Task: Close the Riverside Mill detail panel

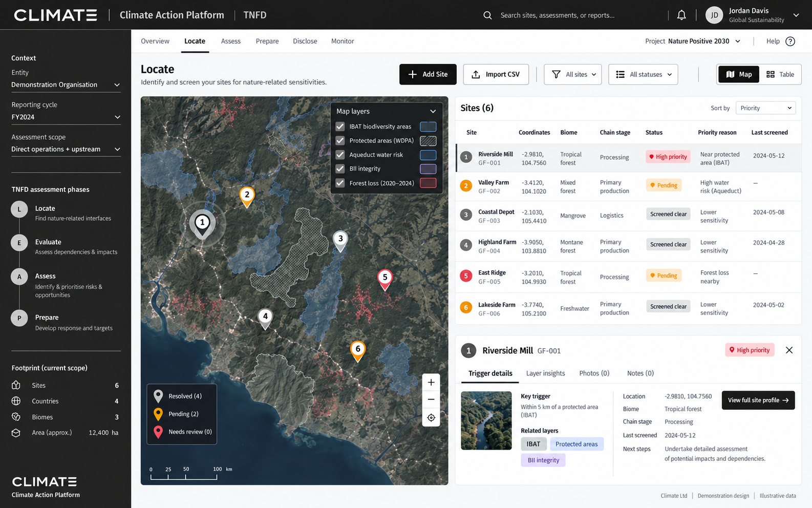Action: coord(789,350)
